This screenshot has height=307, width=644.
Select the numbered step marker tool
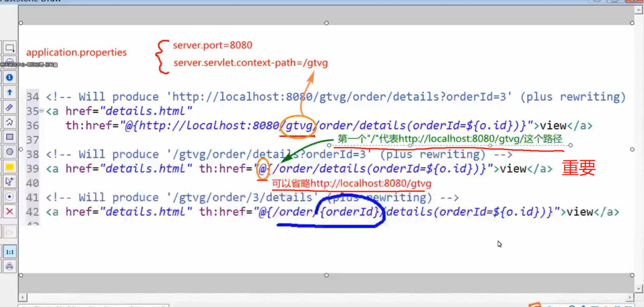10,78
